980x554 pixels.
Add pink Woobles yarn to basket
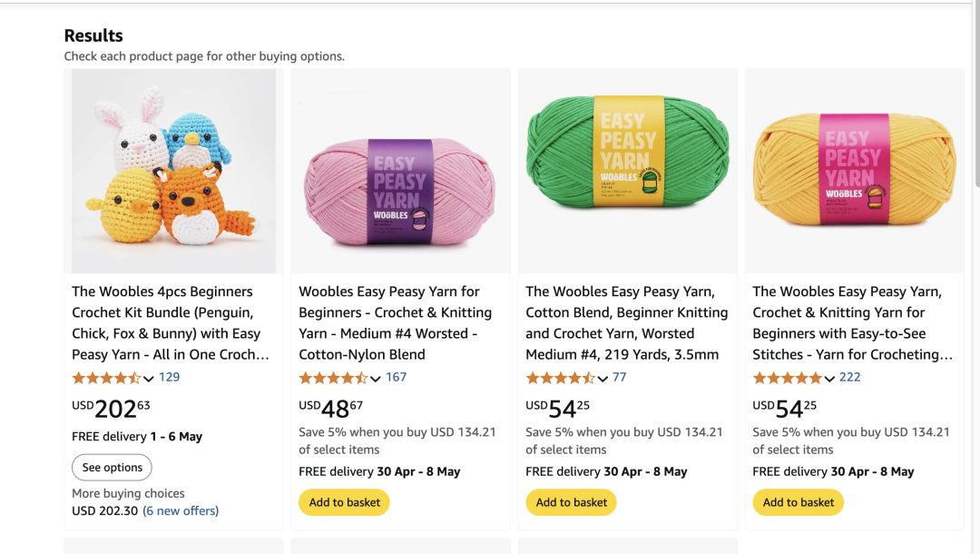coord(345,502)
